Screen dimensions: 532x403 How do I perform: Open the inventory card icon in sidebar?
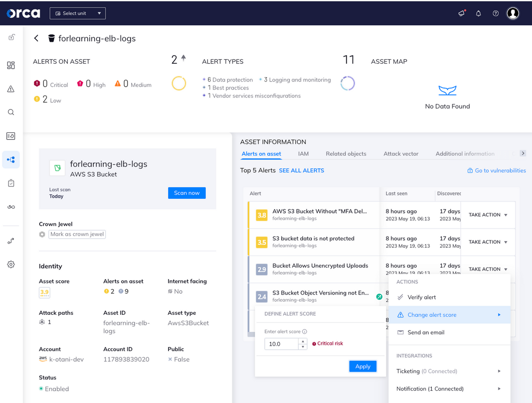click(x=11, y=136)
